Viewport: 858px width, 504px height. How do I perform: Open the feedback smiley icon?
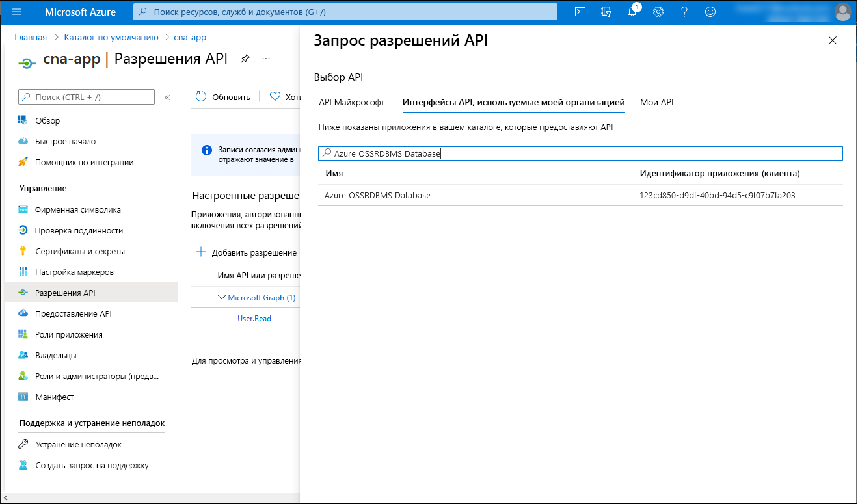click(710, 12)
